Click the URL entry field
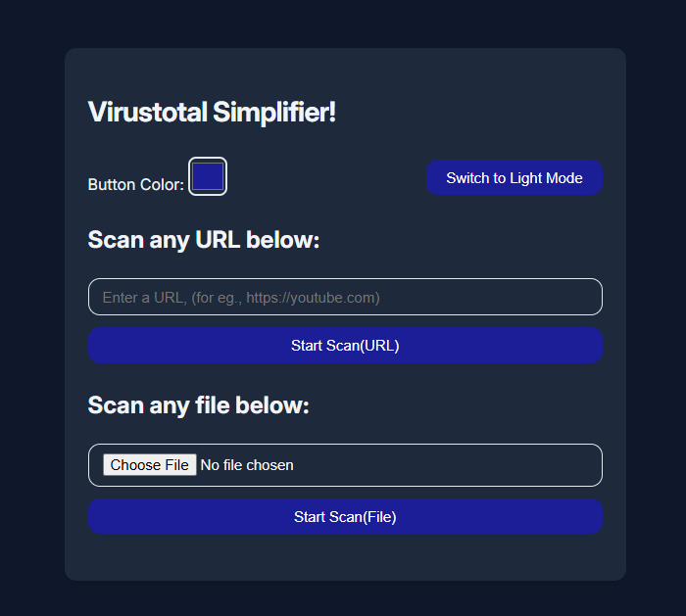Viewport: 686px width, 616px height. 345,297
